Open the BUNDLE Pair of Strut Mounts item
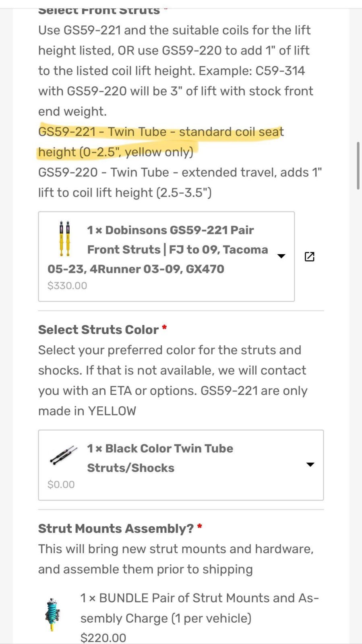This screenshot has width=362, height=644. (x=200, y=608)
